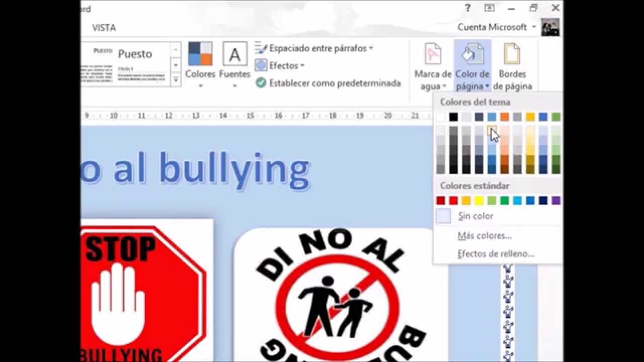644x362 pixels.
Task: Open the Marca de agua menu
Action: click(x=433, y=66)
